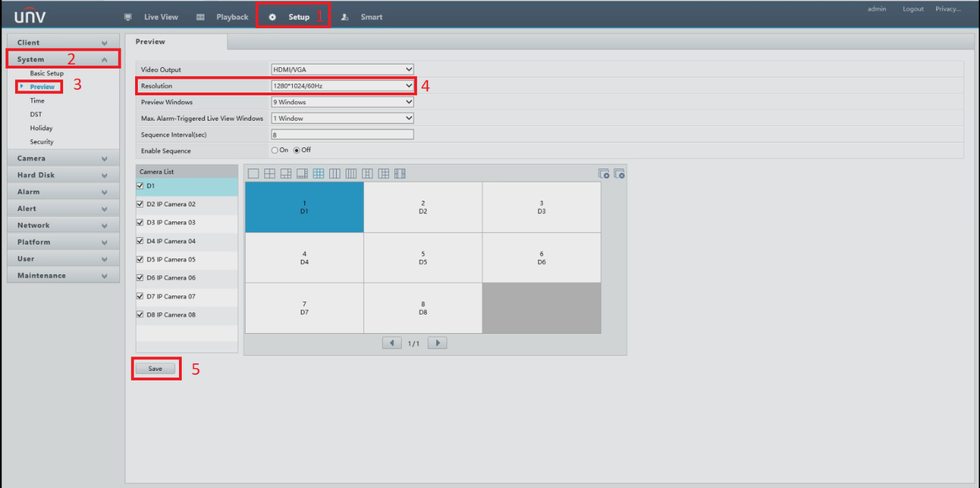Click the Logout link
The height and width of the screenshot is (488, 980).
click(x=913, y=9)
